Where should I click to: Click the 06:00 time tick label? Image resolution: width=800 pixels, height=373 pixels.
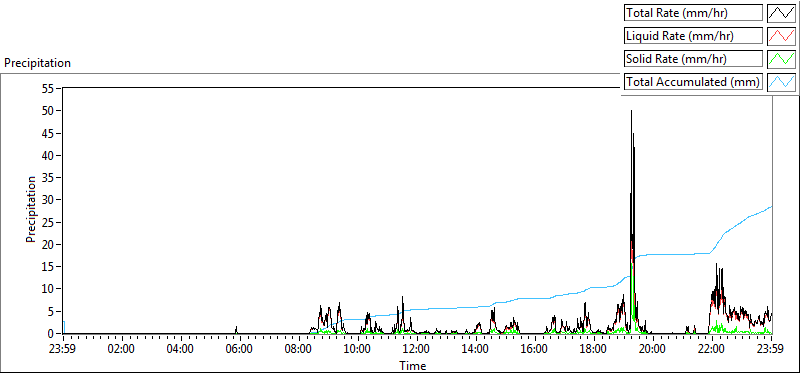tap(240, 350)
